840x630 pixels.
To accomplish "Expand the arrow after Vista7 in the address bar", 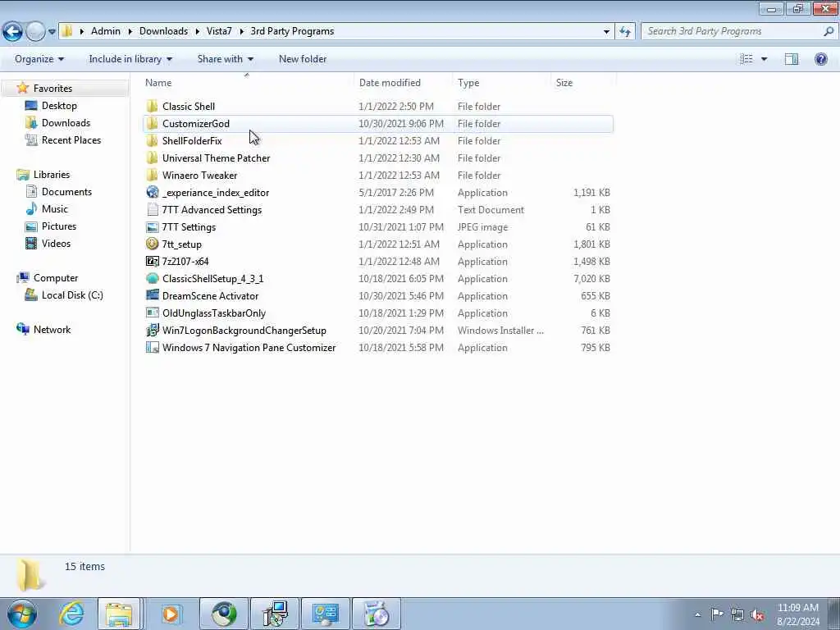I will coord(241,32).
